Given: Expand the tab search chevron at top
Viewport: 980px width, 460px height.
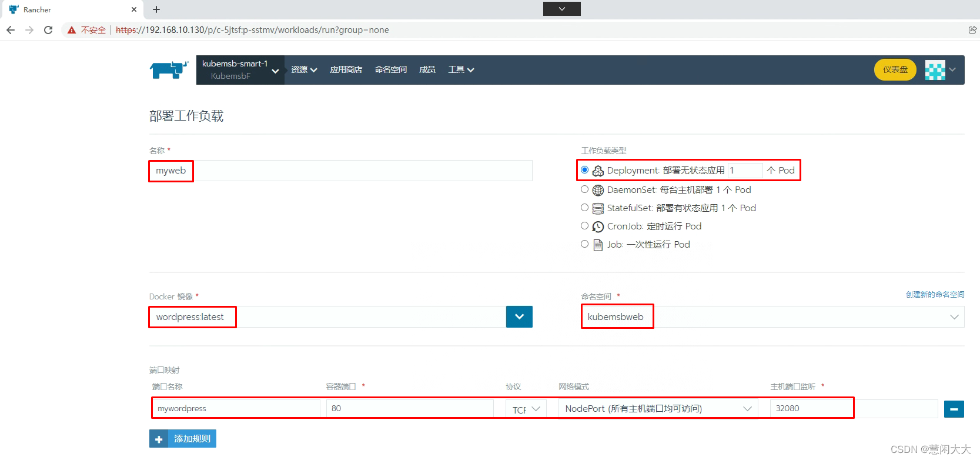Looking at the screenshot, I should (562, 9).
